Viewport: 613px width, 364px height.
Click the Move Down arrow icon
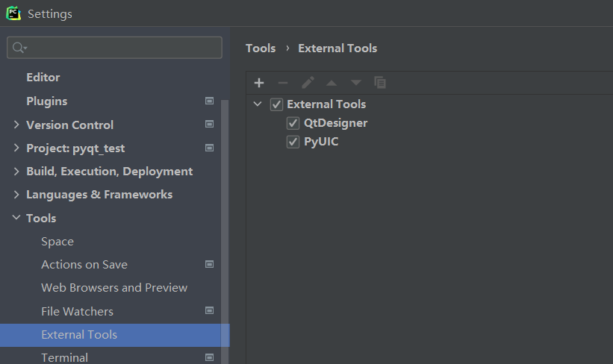tap(356, 83)
